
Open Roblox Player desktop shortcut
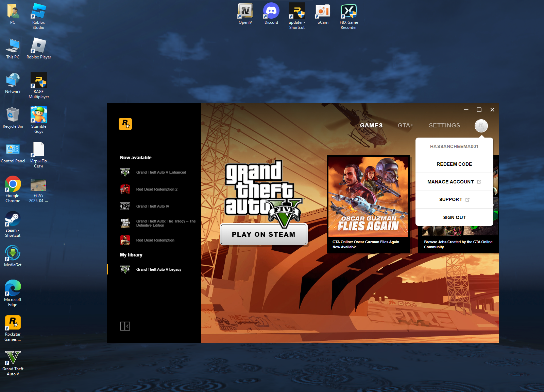(39, 48)
